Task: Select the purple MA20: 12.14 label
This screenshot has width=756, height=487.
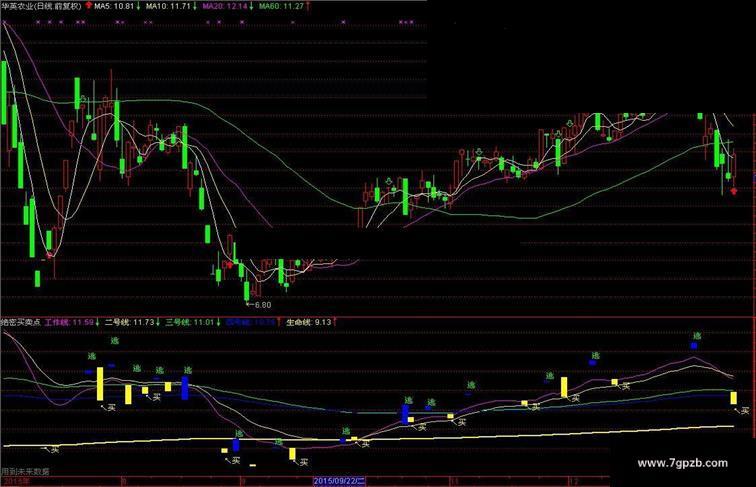Action: [225, 6]
